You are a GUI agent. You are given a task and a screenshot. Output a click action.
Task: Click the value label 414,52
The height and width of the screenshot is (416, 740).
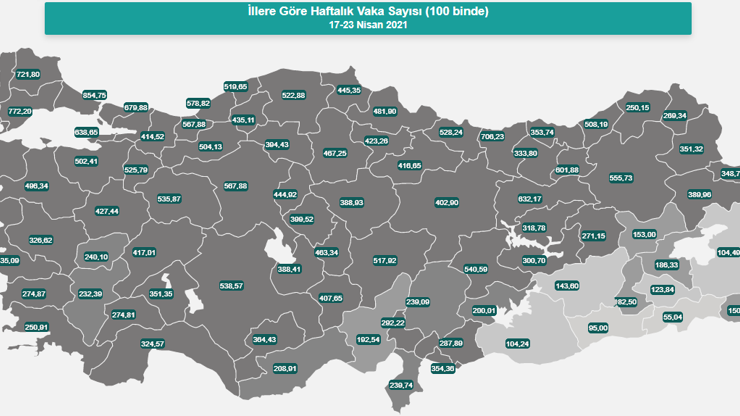point(152,137)
